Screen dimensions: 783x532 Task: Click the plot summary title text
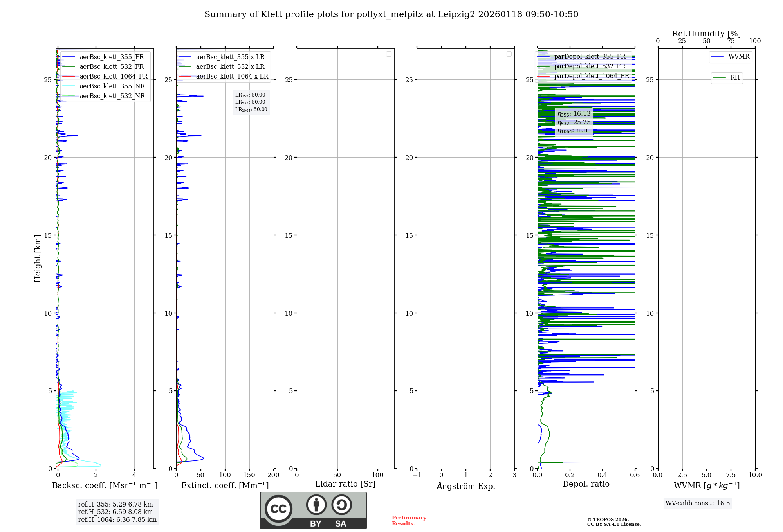point(391,14)
